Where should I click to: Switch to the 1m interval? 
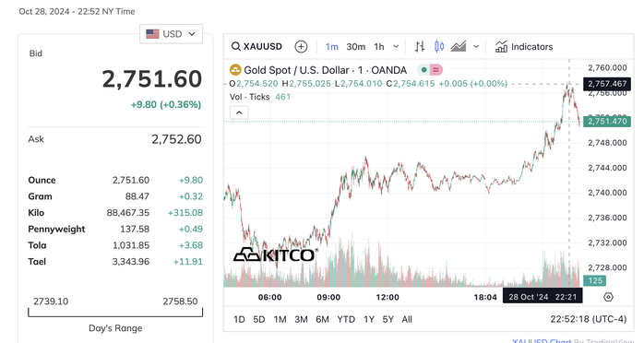coord(332,47)
